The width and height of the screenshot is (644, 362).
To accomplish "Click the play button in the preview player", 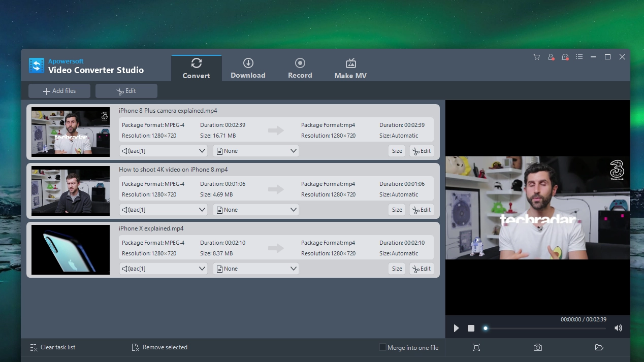I will 456,328.
